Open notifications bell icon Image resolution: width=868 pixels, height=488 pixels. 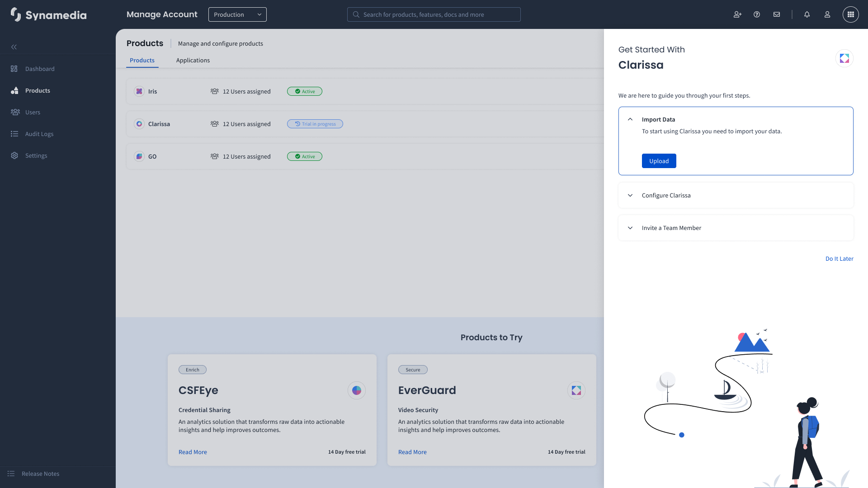807,14
